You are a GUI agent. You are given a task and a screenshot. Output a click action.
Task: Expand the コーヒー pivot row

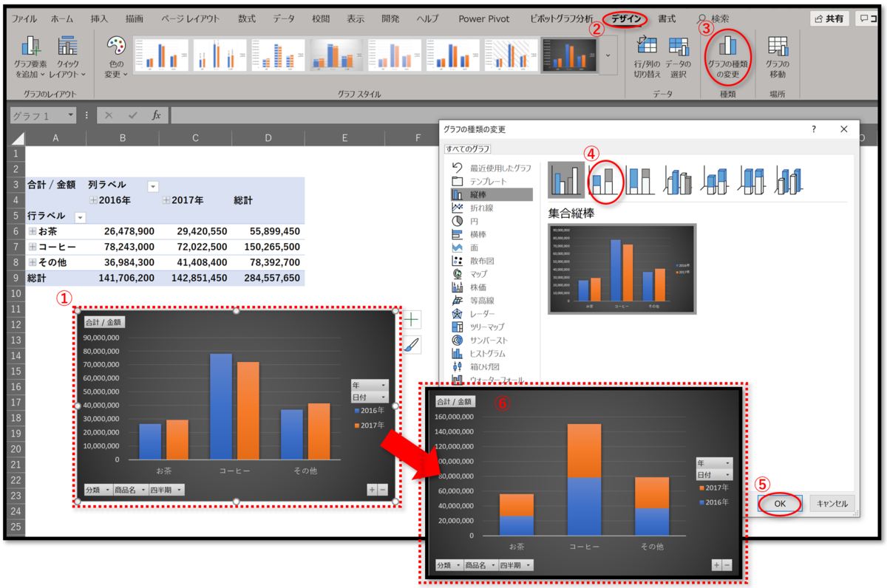pos(33,247)
